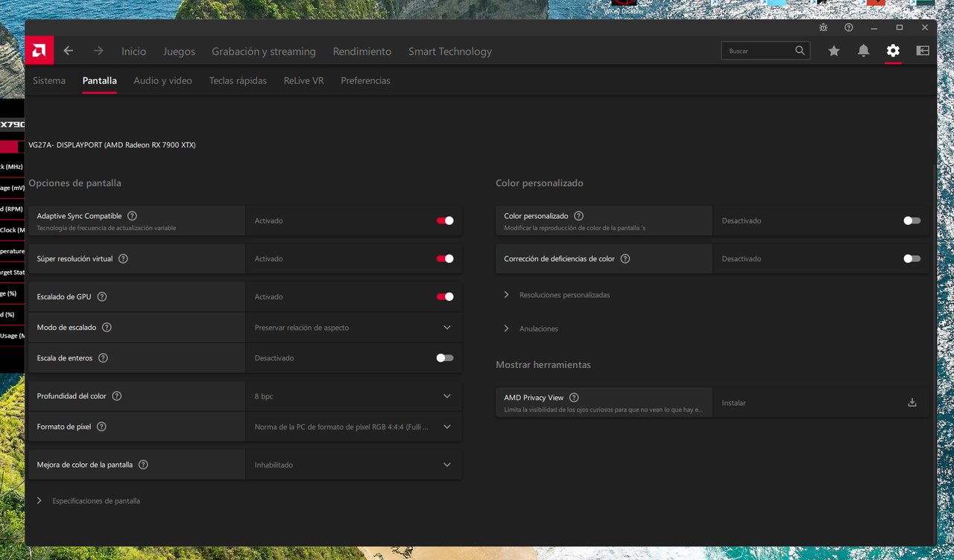Turn off Súper resolución virtual toggle
The height and width of the screenshot is (560, 954).
pos(445,258)
